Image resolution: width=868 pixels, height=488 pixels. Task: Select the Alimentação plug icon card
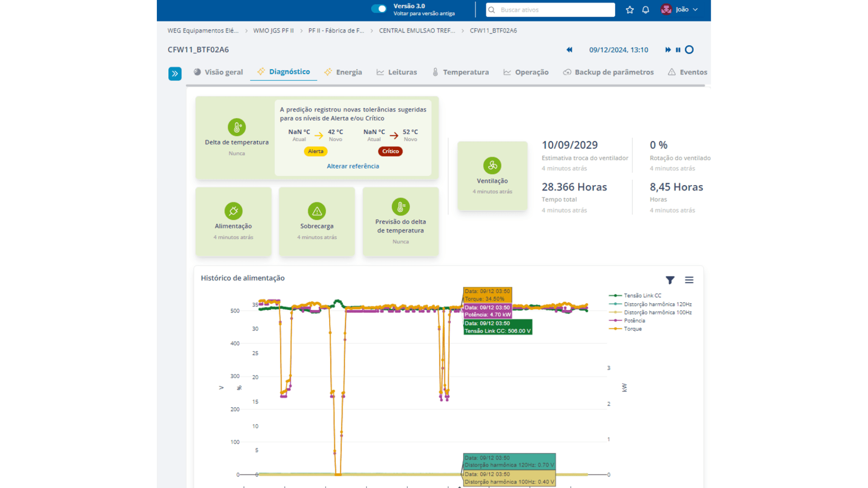point(233,222)
